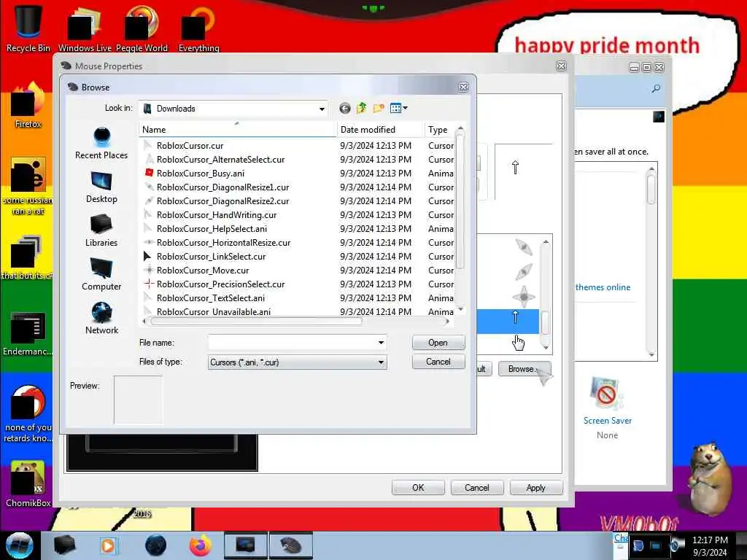Viewport: 747px width, 560px height.
Task: Click OK in Mouse Properties
Action: click(x=418, y=488)
